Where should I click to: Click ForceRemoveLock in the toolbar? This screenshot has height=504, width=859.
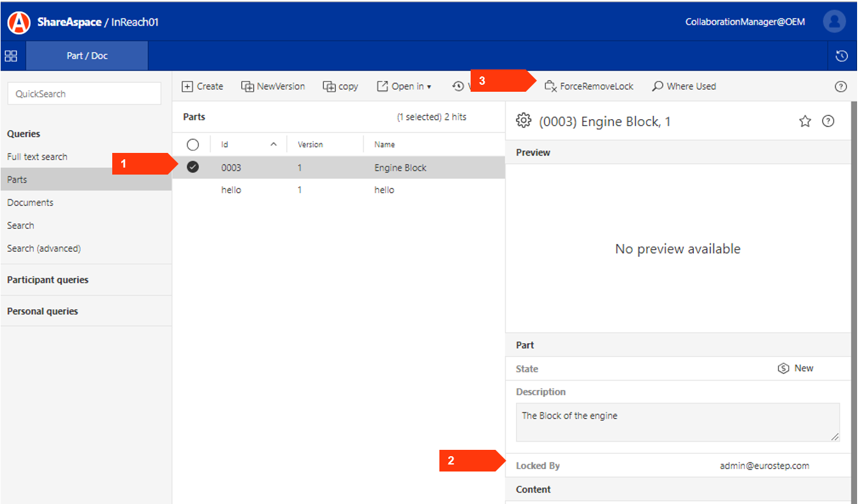(589, 86)
